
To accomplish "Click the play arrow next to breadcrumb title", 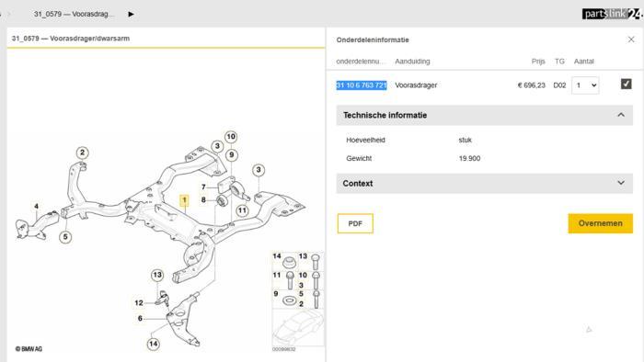I will tap(131, 14).
